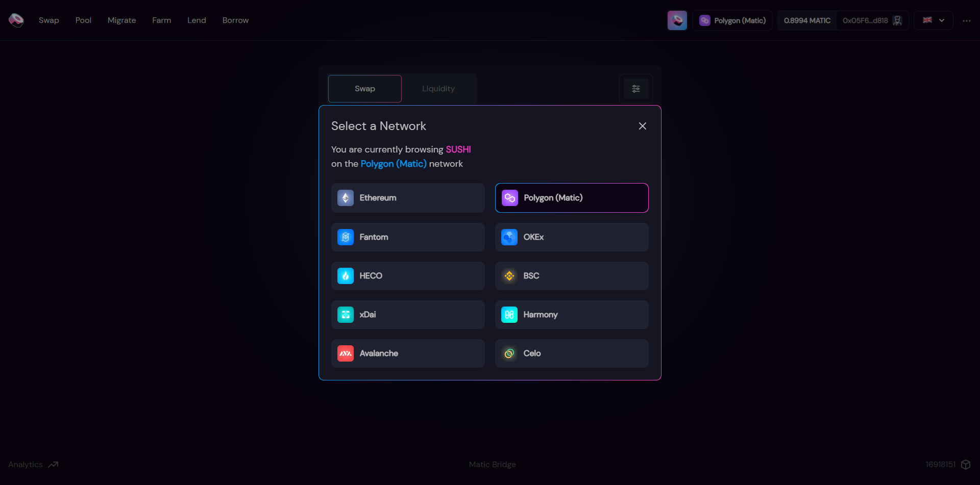Click the Analytics arrow icon
This screenshot has width=980, height=485.
(53, 465)
